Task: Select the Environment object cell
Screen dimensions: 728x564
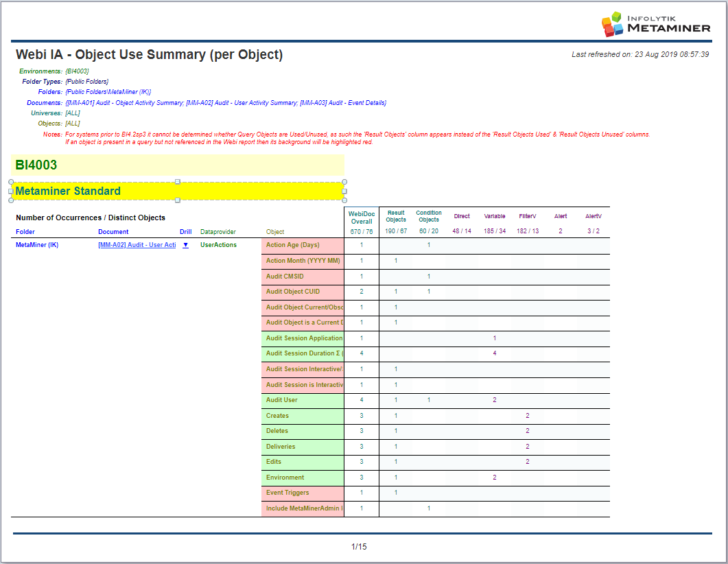Action: (x=303, y=478)
